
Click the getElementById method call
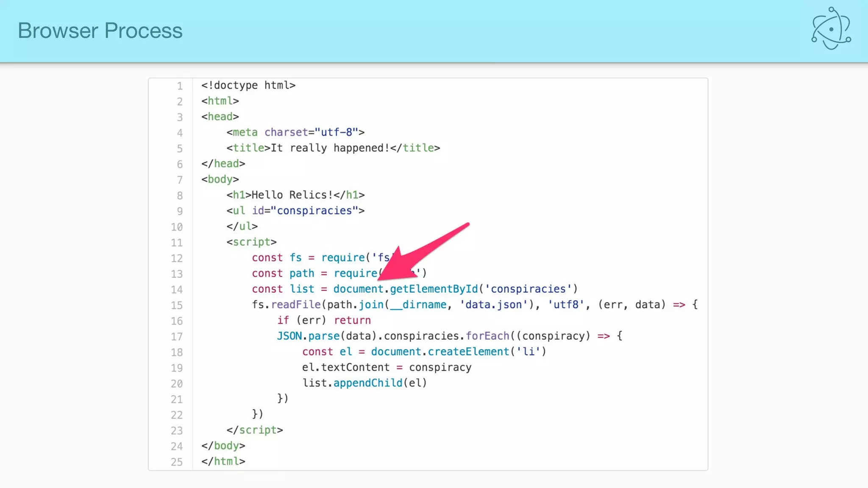(433, 289)
